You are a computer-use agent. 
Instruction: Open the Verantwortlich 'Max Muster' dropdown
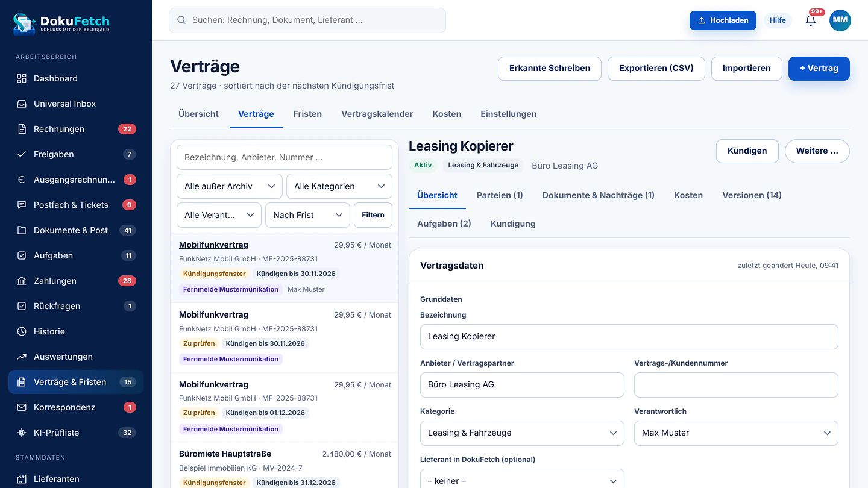pos(736,433)
